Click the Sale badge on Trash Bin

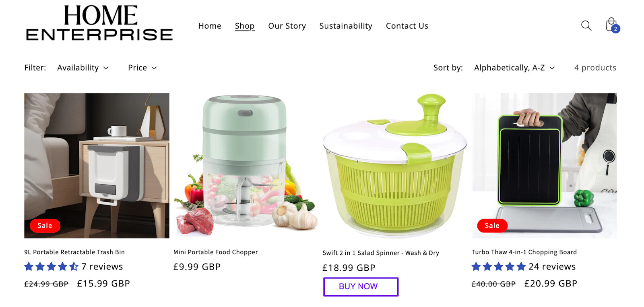point(45,226)
